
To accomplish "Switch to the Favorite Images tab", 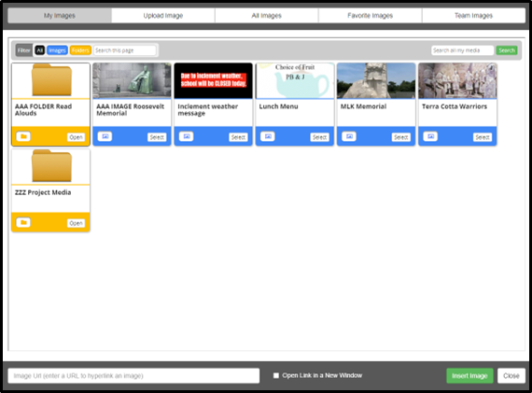I will pyautogui.click(x=371, y=16).
